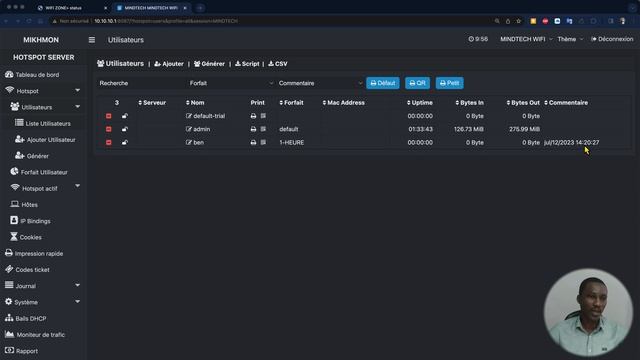Toggle lock icon for ben user
The width and height of the screenshot is (640, 360).
(x=124, y=142)
